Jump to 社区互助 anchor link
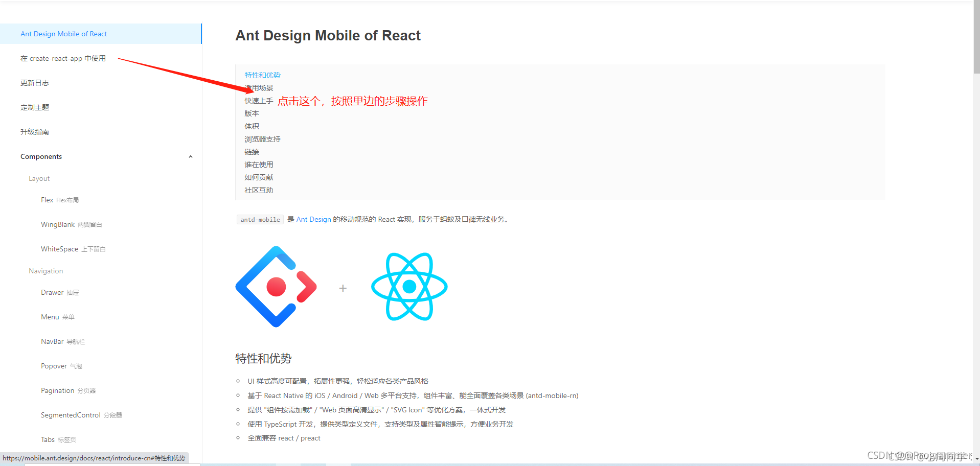The image size is (980, 466). (259, 190)
